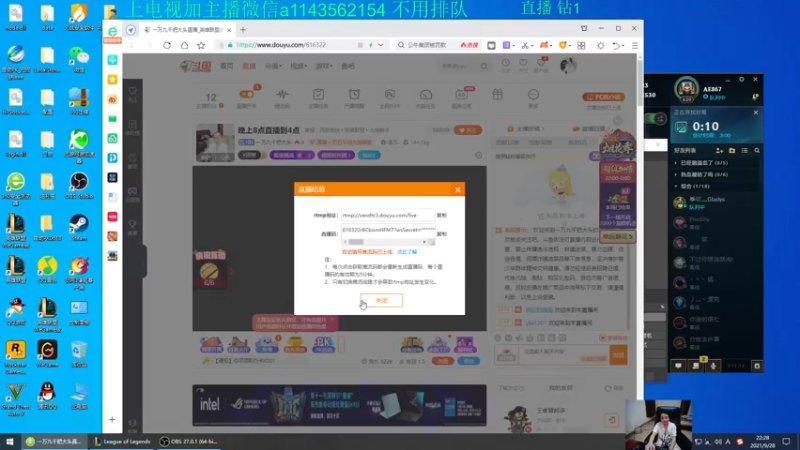This screenshot has width=800, height=450.
Task: Open the browser extensions grid icon
Action: coord(581,45)
